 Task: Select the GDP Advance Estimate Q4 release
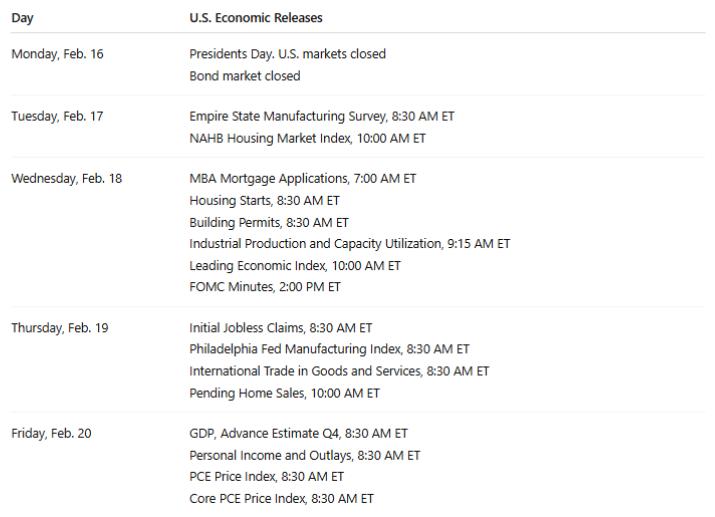(x=298, y=434)
